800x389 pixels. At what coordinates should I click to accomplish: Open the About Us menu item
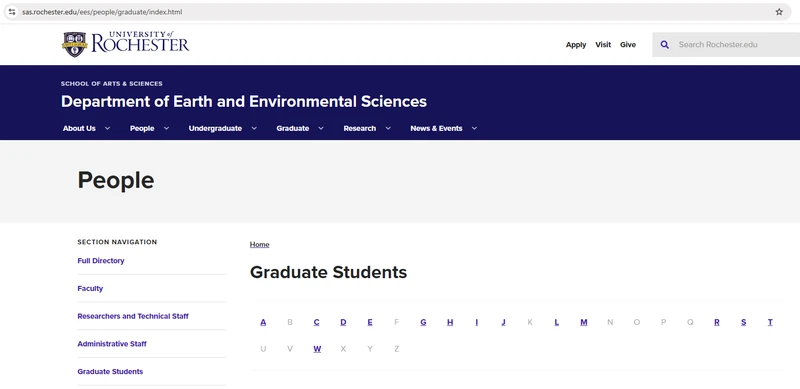coord(79,128)
